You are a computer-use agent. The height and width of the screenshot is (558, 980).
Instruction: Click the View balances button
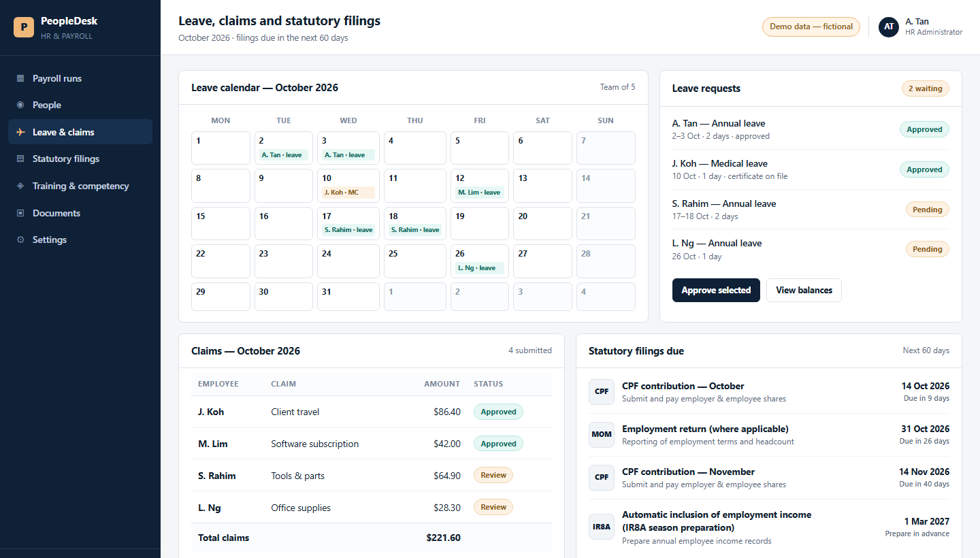(x=804, y=290)
